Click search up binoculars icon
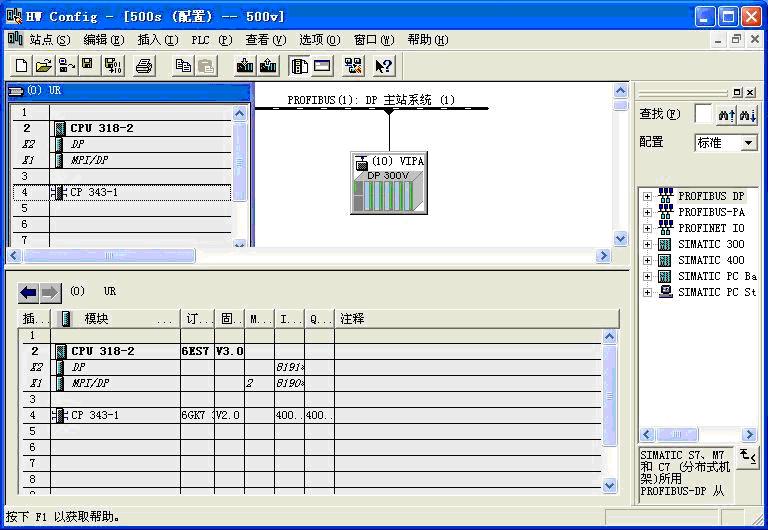 tap(726, 116)
